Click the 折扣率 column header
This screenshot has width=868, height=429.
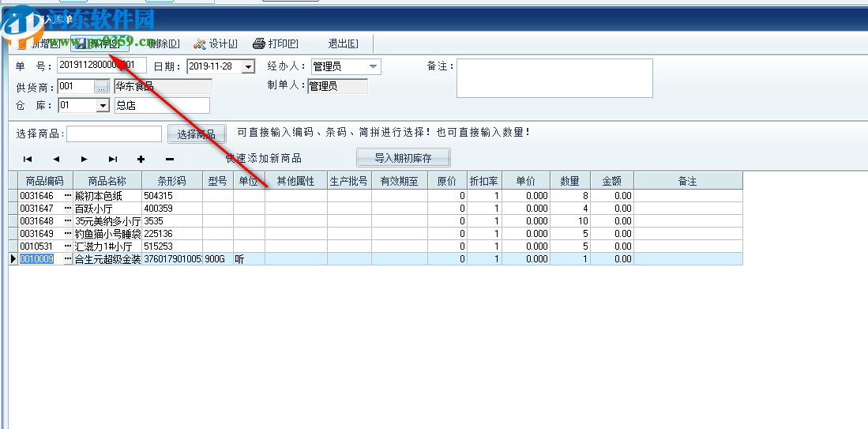pyautogui.click(x=485, y=181)
